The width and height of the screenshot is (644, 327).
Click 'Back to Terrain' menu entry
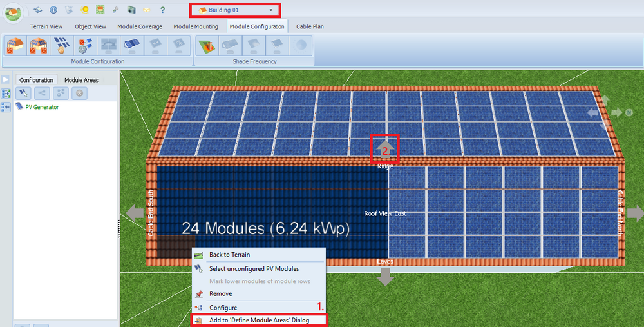click(x=229, y=255)
